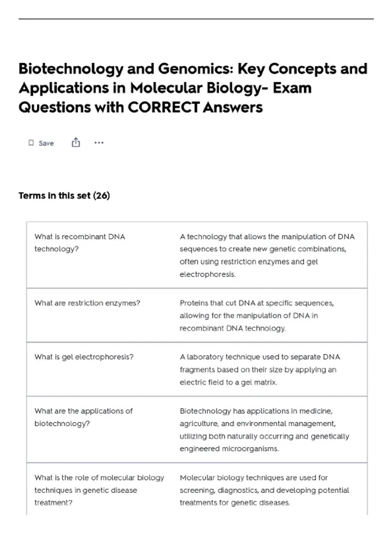Viewport: 392px width, 556px height.
Task: Select 'What is gel electrophoresis?' term
Action: pyautogui.click(x=84, y=357)
